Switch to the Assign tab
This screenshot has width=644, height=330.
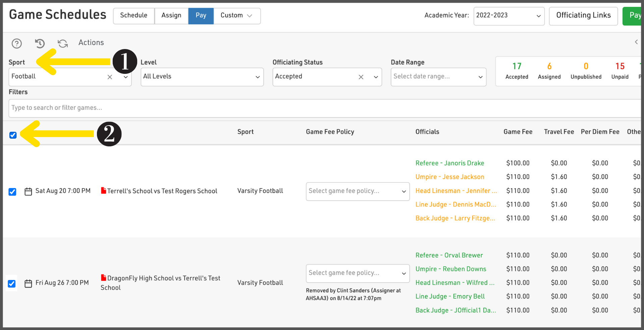[171, 16]
